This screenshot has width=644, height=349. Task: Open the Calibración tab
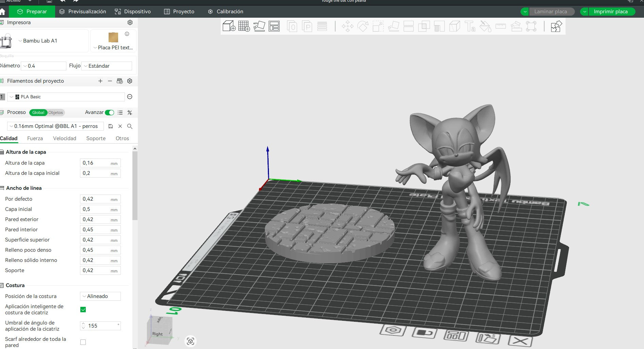pyautogui.click(x=226, y=12)
